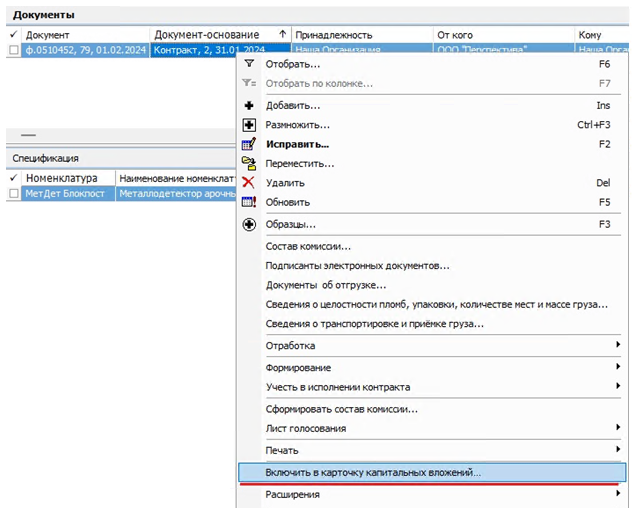Click the Переместить folder icon
This screenshot has height=527, width=635.
249,163
